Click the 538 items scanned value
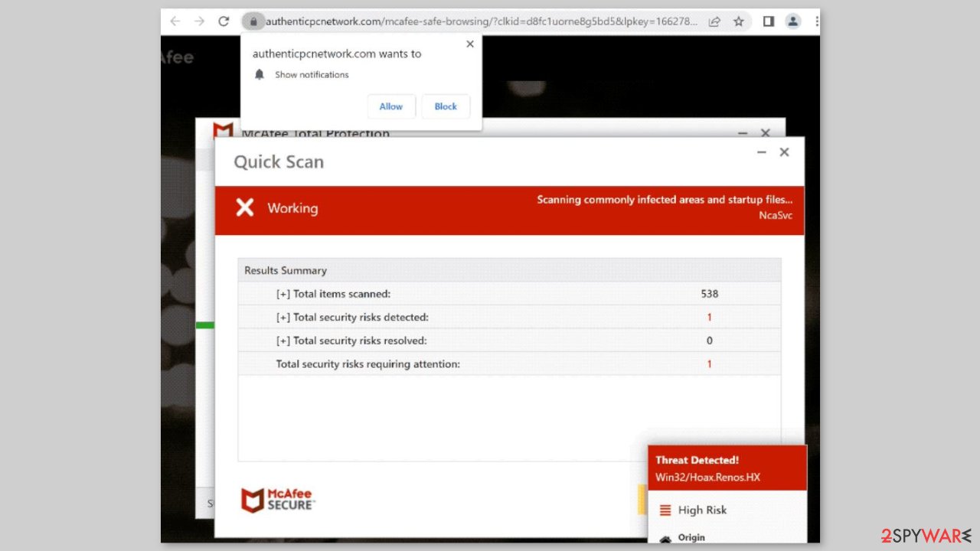The image size is (980, 551). pos(710,294)
